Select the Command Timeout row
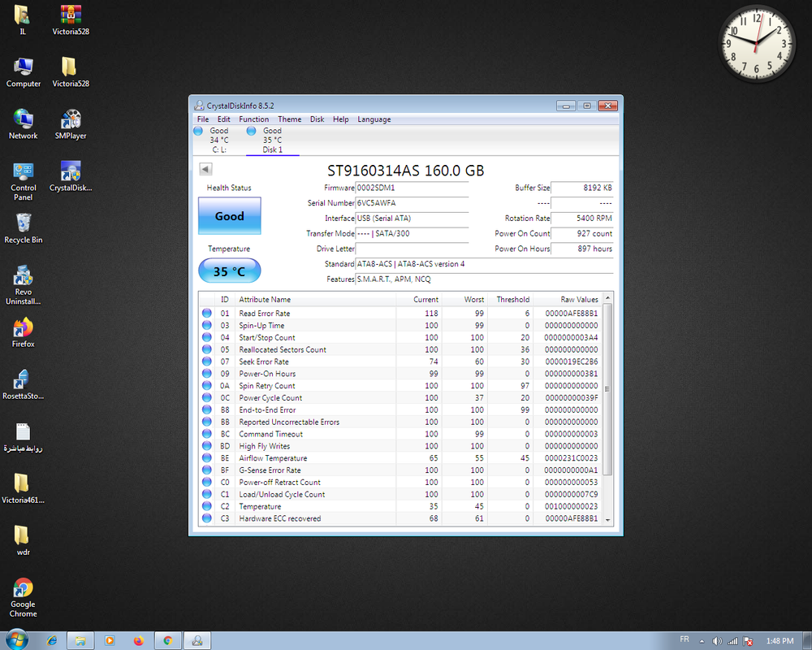The image size is (812, 650). [400, 434]
